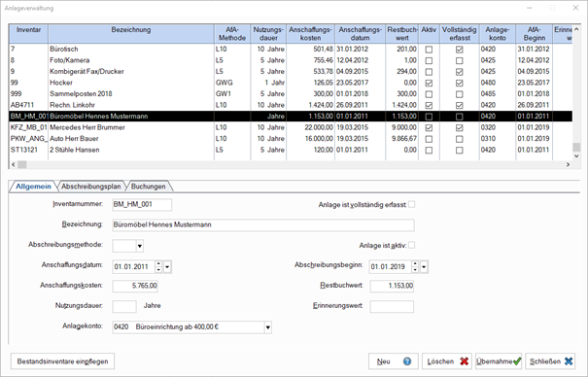Open the Abschreibungsbeginn calendar dropdown arrow
Screen dimensions: 588x377
[x=424, y=267]
